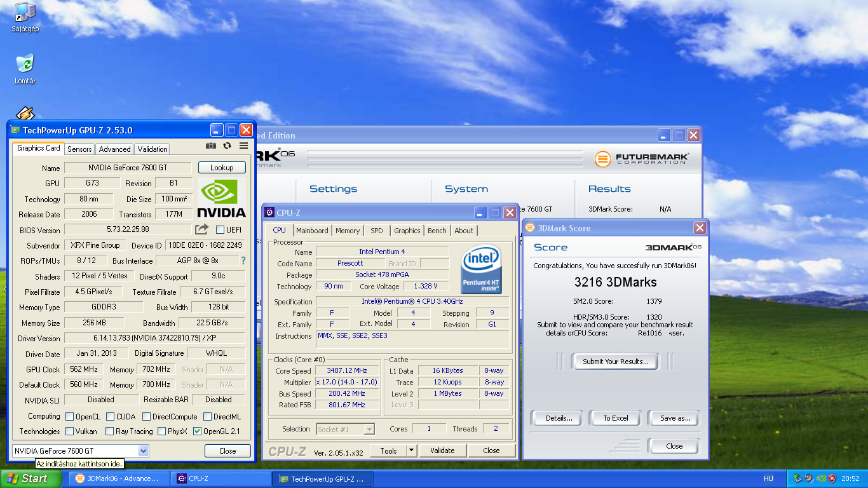Click the BIOS export share arrow icon
This screenshot has height=488, width=868.
click(x=202, y=229)
